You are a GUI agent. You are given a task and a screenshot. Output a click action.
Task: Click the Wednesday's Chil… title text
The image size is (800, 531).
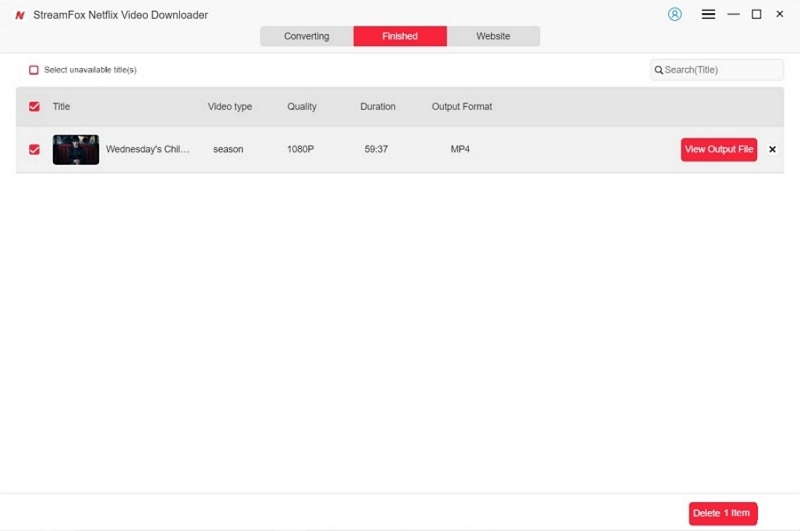(147, 149)
